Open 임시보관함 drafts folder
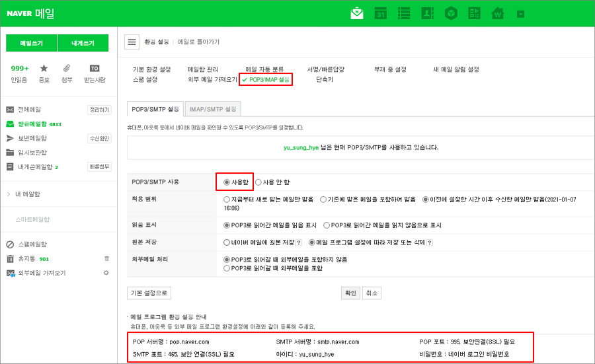Image resolution: width=595 pixels, height=364 pixels. [32, 153]
